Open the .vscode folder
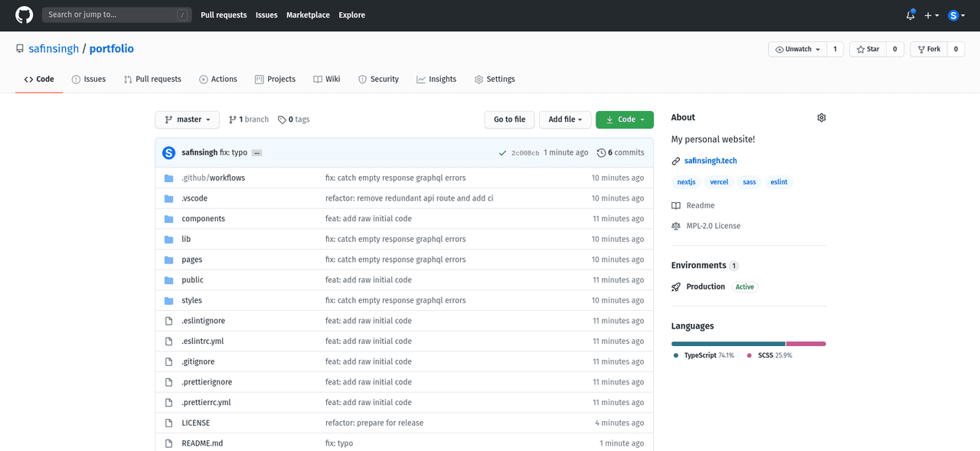The height and width of the screenshot is (451, 980). (x=194, y=198)
